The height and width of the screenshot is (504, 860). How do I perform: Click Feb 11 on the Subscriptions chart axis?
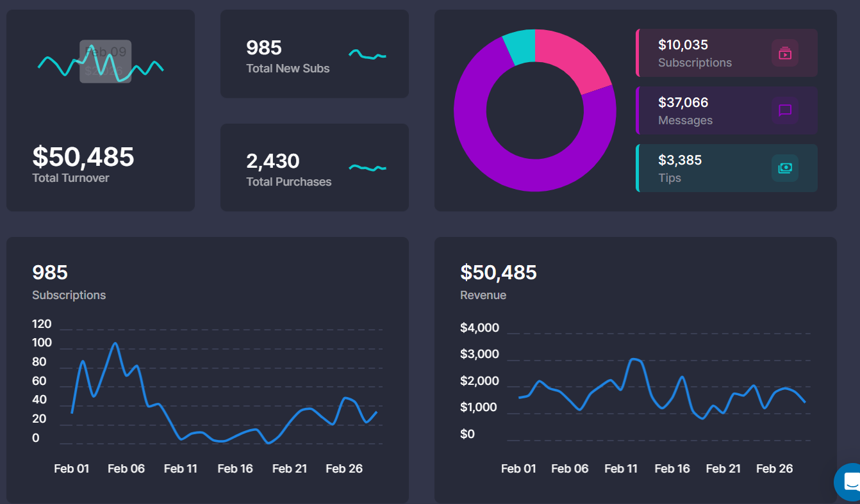(181, 469)
